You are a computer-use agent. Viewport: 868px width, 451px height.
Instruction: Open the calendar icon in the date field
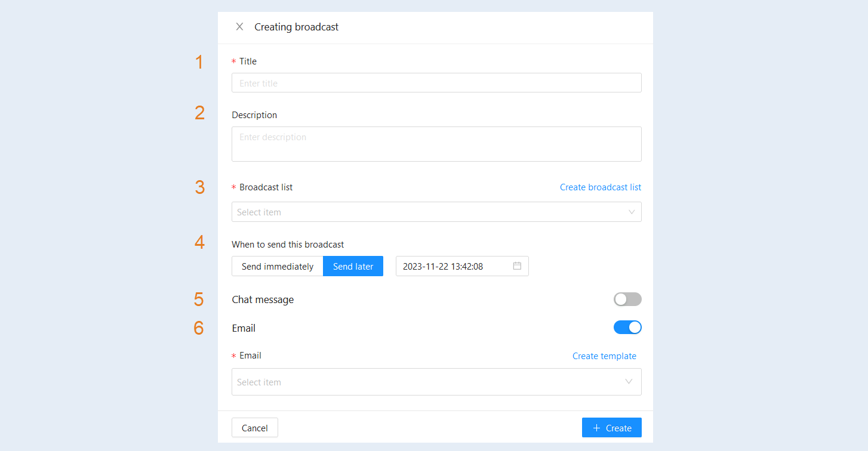[x=517, y=266]
